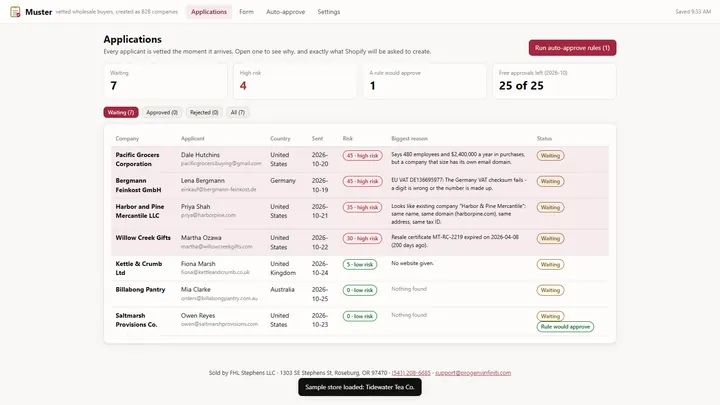Click the High risk summary card

click(295, 81)
